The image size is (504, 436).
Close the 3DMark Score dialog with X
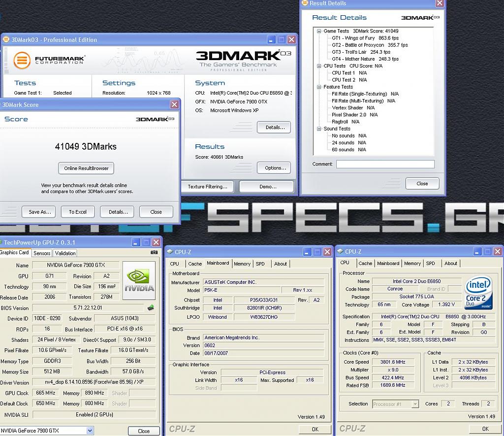click(x=174, y=104)
